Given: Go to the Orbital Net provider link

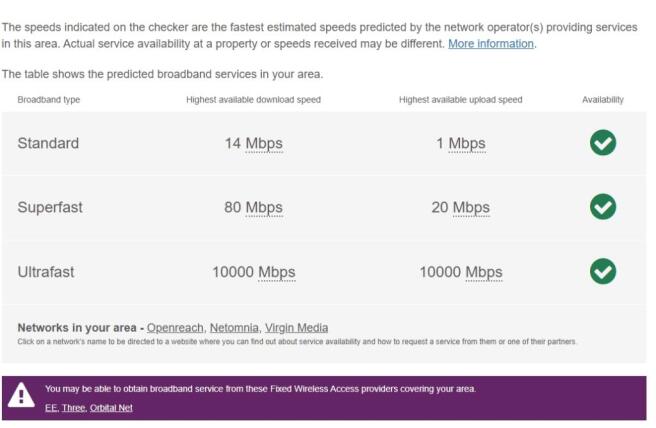Looking at the screenshot, I should tap(112, 408).
